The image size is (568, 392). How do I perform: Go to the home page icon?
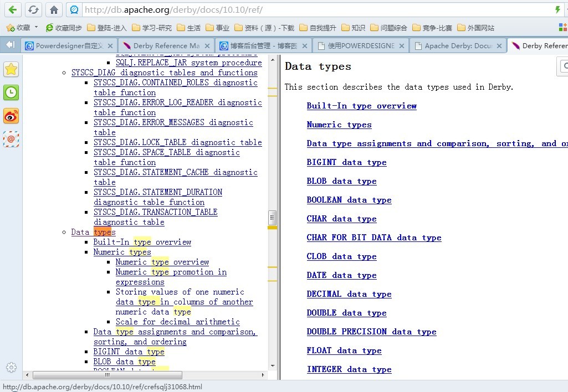54,9
